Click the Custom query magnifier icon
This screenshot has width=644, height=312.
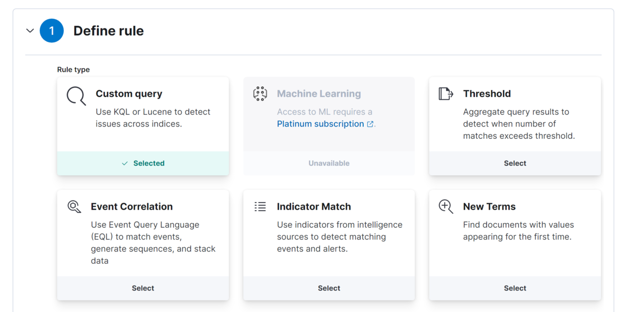pyautogui.click(x=76, y=96)
